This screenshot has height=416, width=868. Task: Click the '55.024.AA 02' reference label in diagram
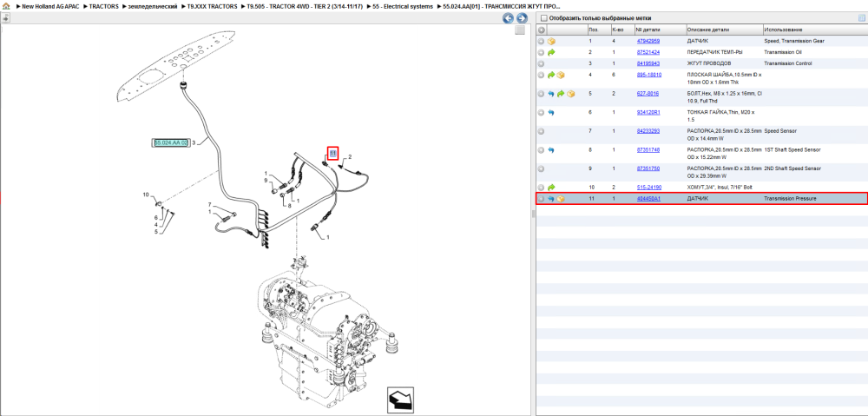tap(170, 142)
